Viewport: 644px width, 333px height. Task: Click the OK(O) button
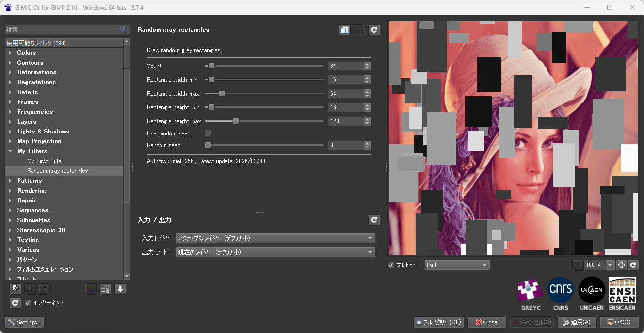click(x=619, y=322)
